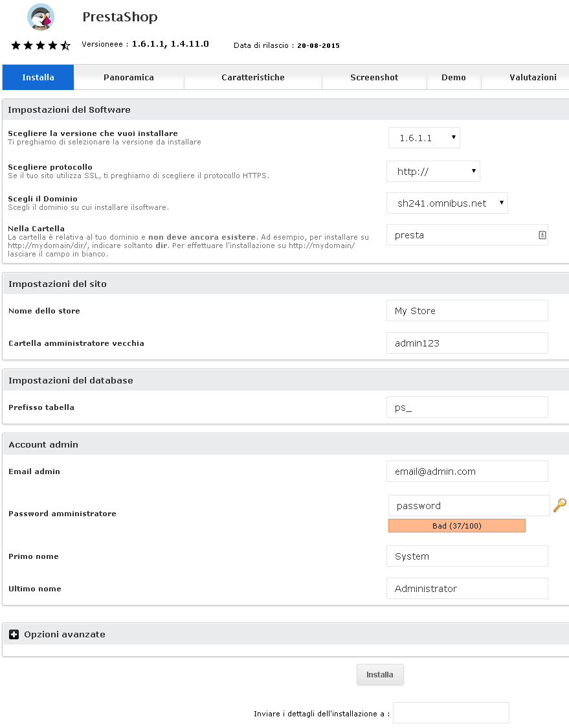This screenshot has height=728, width=569.
Task: Open the Caratteristiche tab
Action: [x=253, y=77]
